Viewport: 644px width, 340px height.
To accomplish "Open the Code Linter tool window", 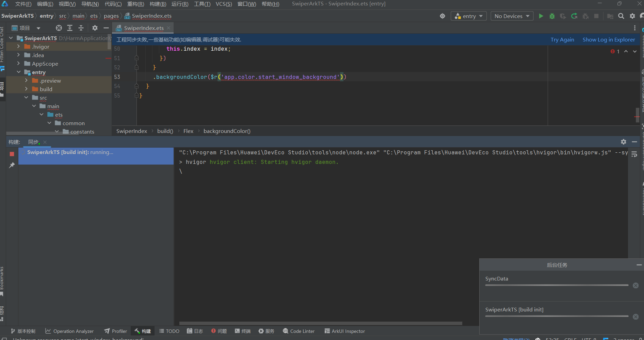I will tap(299, 331).
